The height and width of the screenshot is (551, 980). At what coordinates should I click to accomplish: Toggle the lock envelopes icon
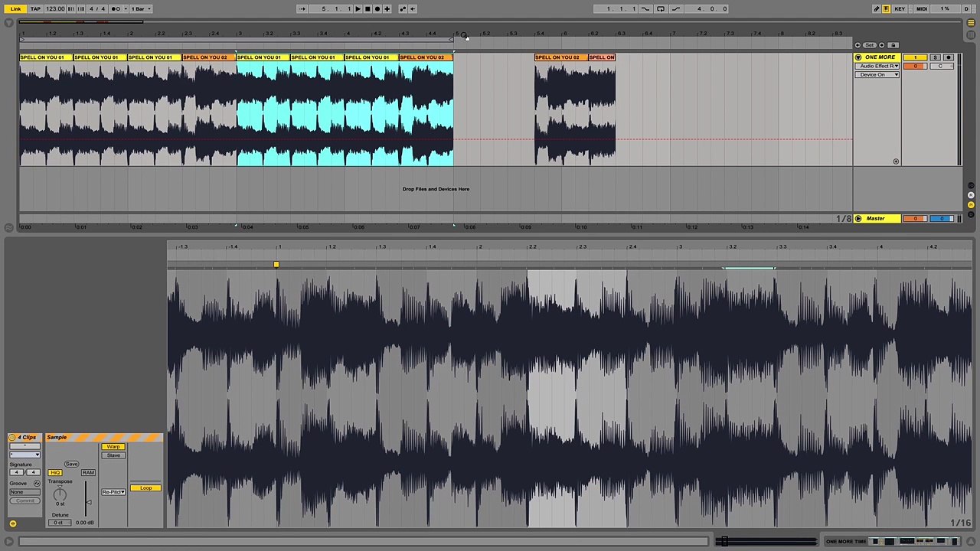[893, 45]
